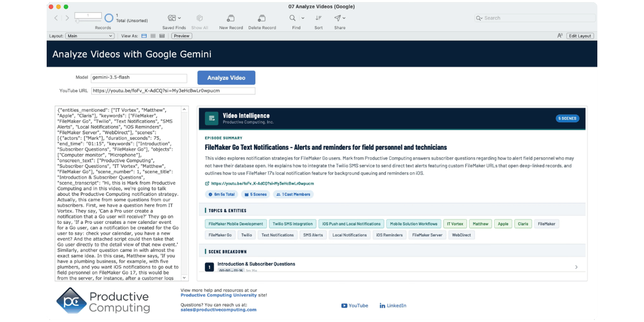Create a New Record
Image resolution: width=644 pixels, height=322 pixels.
pos(231,18)
